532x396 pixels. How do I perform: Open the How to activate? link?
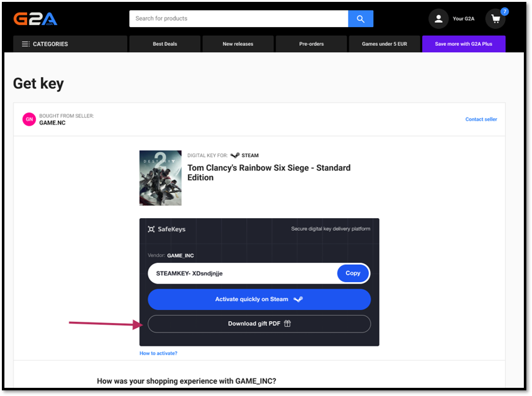click(158, 353)
